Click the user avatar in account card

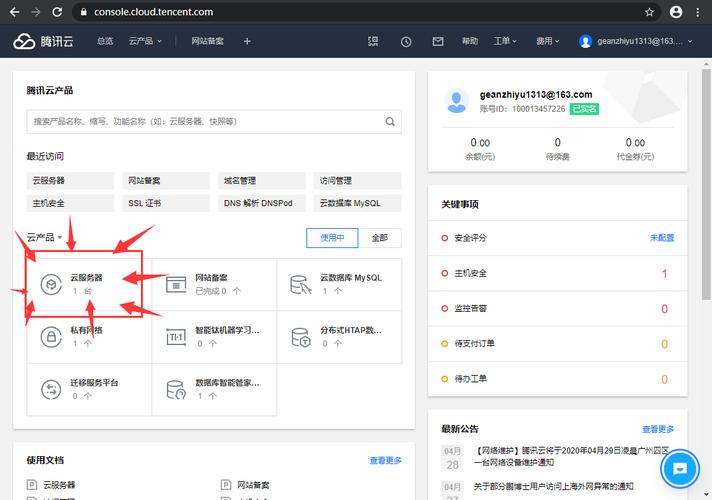tap(456, 101)
